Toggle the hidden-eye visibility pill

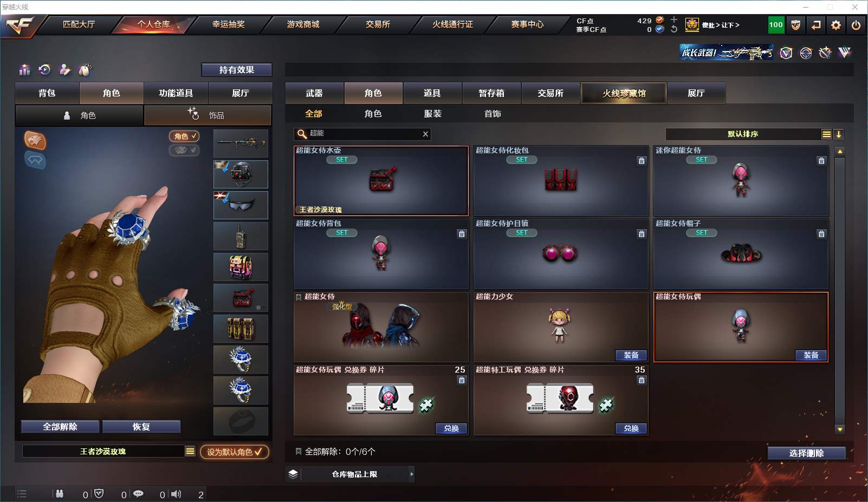pyautogui.click(x=184, y=150)
